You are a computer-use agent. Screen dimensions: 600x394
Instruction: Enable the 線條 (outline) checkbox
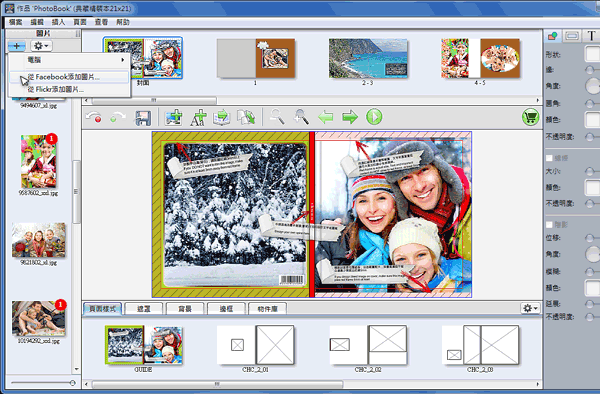pos(549,158)
